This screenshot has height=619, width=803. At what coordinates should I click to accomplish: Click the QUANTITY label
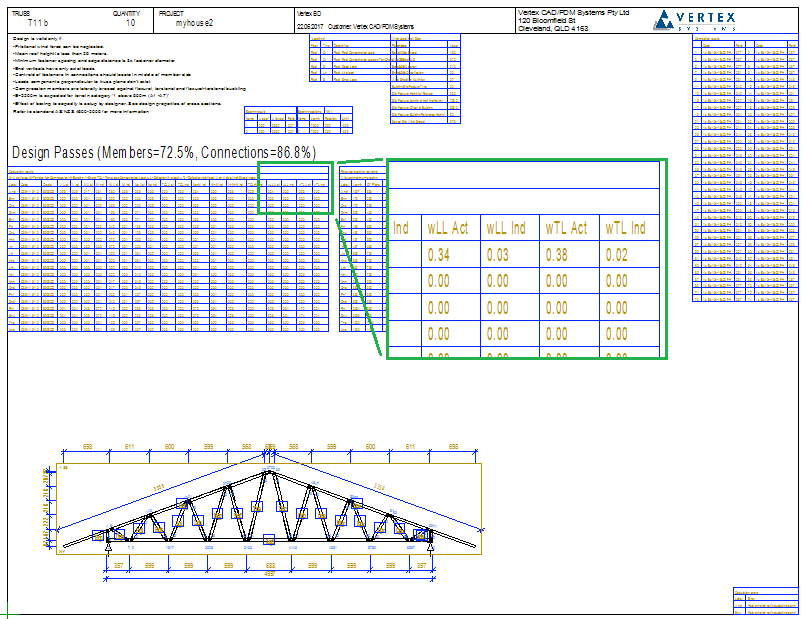click(126, 14)
